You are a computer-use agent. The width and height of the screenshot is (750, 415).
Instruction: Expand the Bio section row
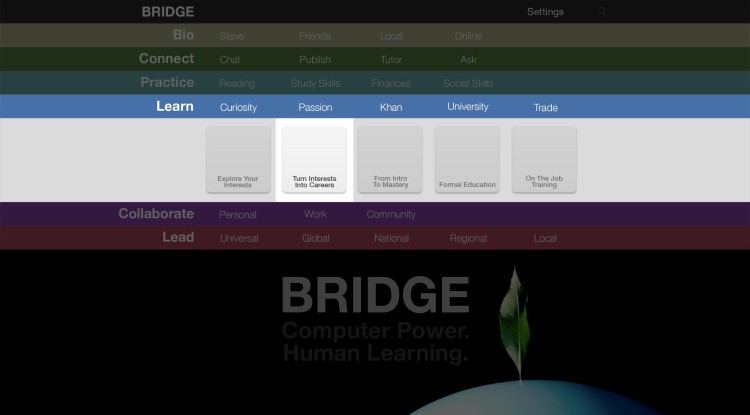[183, 35]
